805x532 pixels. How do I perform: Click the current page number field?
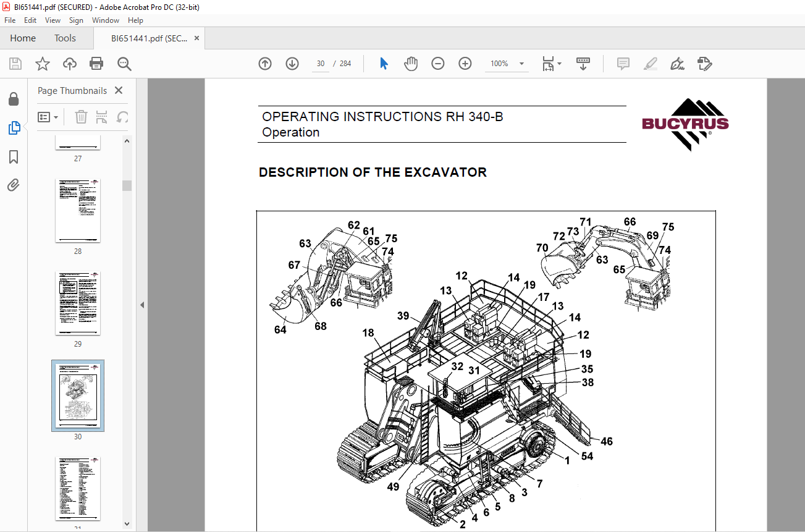321,64
